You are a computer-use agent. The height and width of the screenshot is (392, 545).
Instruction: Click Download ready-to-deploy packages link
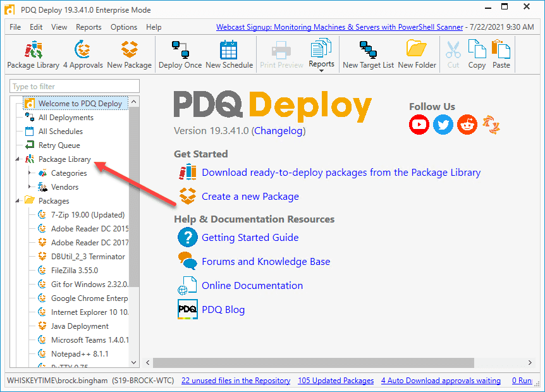[x=341, y=173]
